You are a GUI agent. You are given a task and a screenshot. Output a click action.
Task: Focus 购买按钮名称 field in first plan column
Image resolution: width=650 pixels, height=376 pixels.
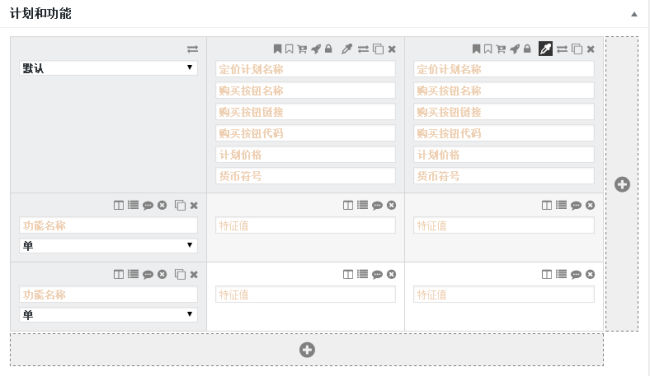point(306,90)
